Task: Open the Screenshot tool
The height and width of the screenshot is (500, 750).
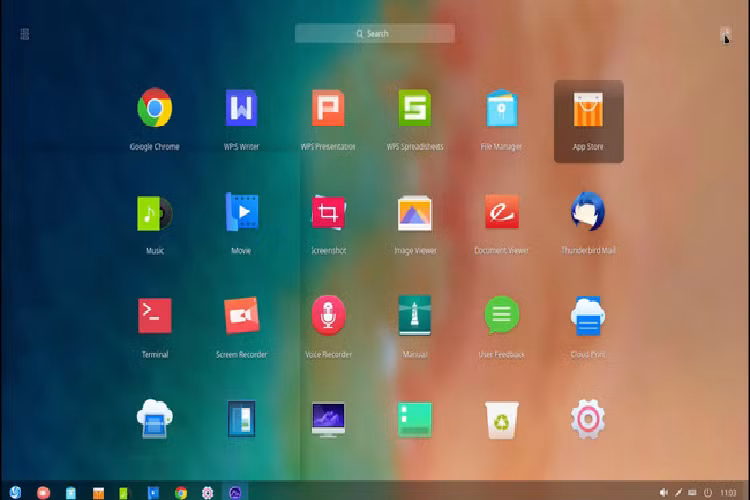Action: (x=328, y=212)
